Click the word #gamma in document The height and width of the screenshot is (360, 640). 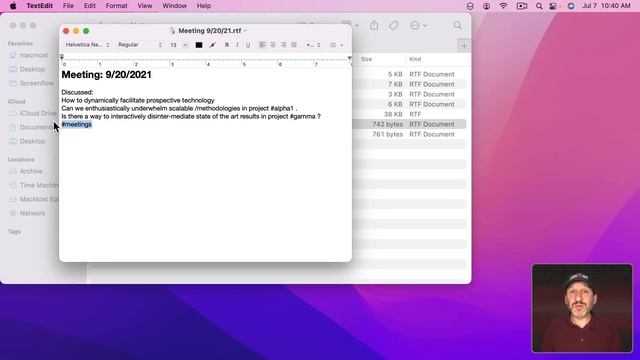[302, 116]
